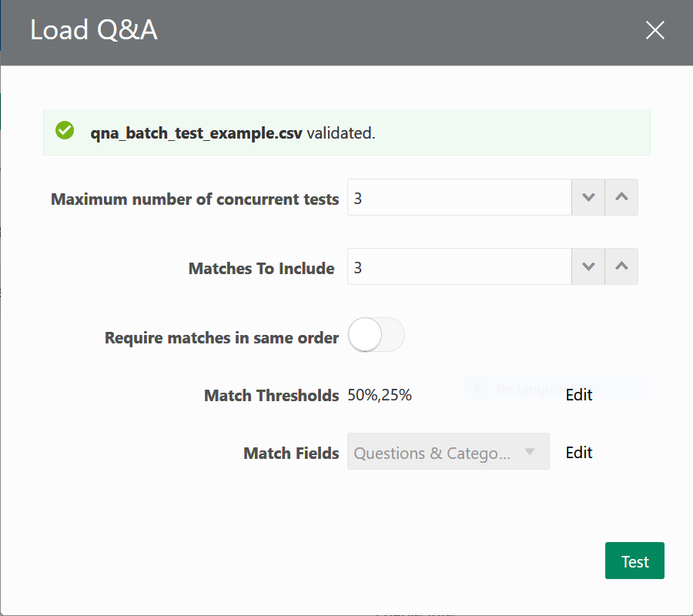Image resolution: width=693 pixels, height=616 pixels.
Task: Increase Maximum number of concurrent tests
Action: [621, 197]
